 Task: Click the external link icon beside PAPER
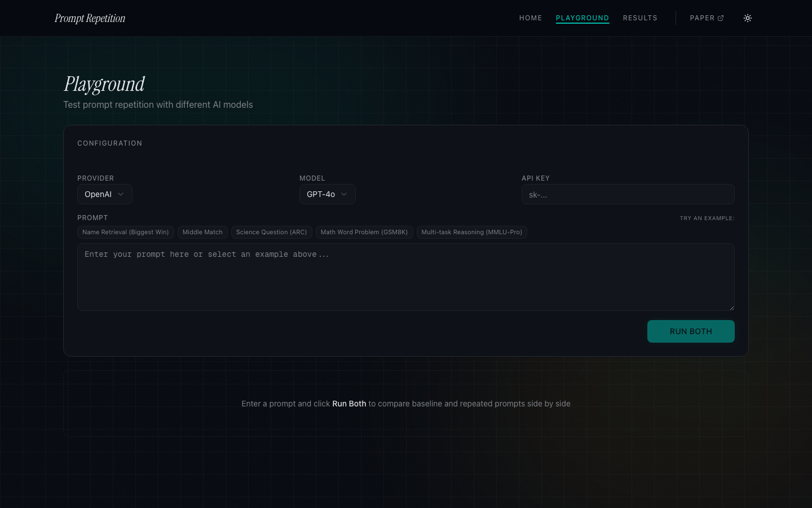(721, 18)
